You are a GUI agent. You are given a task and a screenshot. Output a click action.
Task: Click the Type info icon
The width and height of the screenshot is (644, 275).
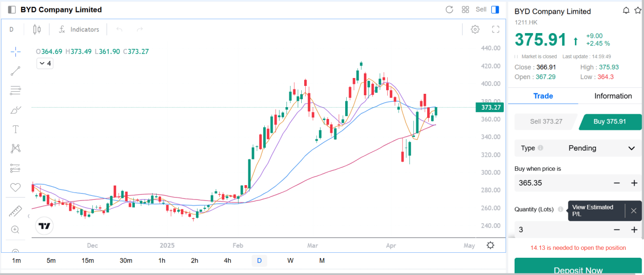coord(540,148)
